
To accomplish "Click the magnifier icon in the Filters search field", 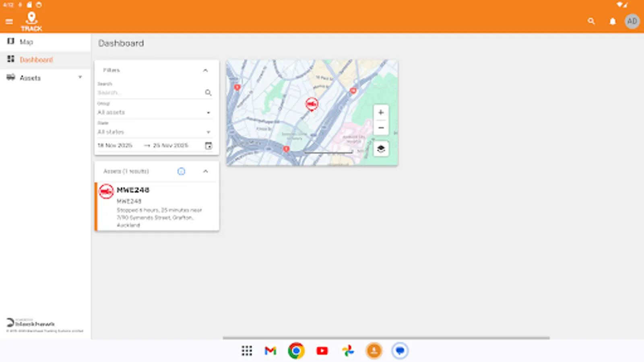I will coord(208,93).
